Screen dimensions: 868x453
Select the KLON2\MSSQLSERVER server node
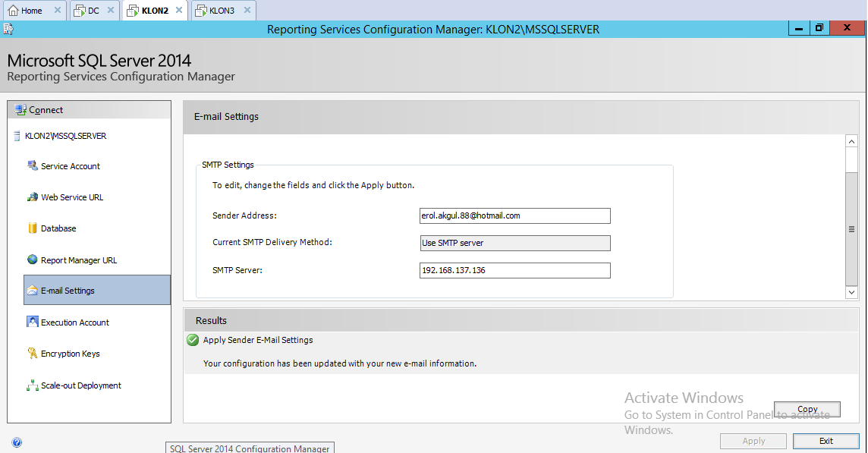(65, 137)
